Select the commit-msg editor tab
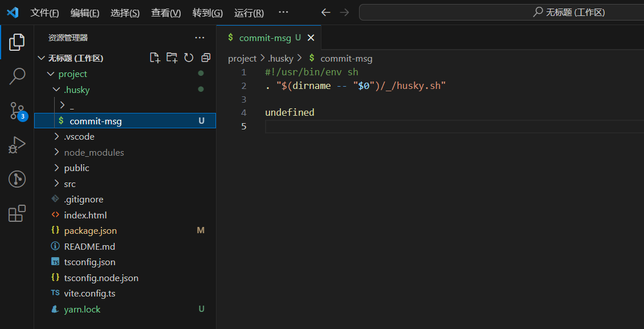 pyautogui.click(x=269, y=38)
